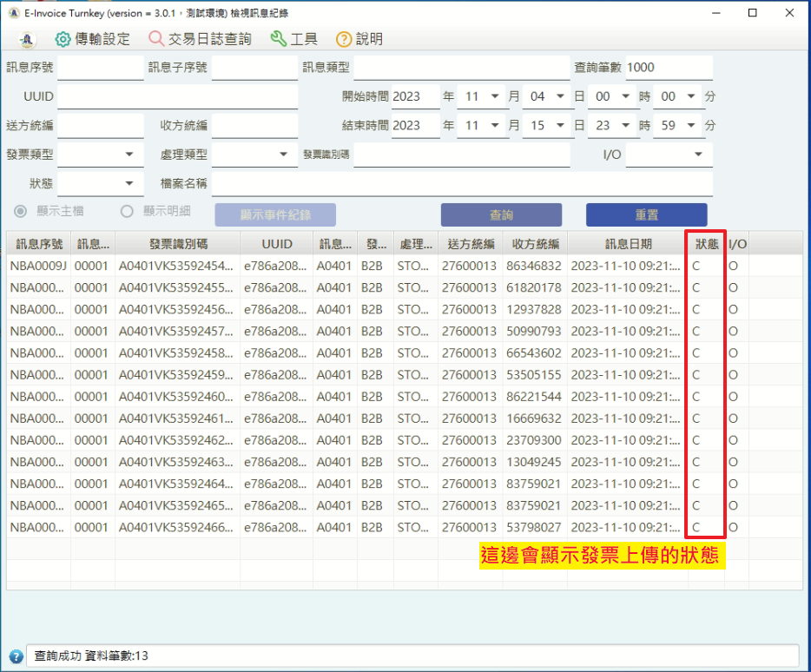Open the 說明 menu
Screen dimensions: 811x672
[x=359, y=39]
